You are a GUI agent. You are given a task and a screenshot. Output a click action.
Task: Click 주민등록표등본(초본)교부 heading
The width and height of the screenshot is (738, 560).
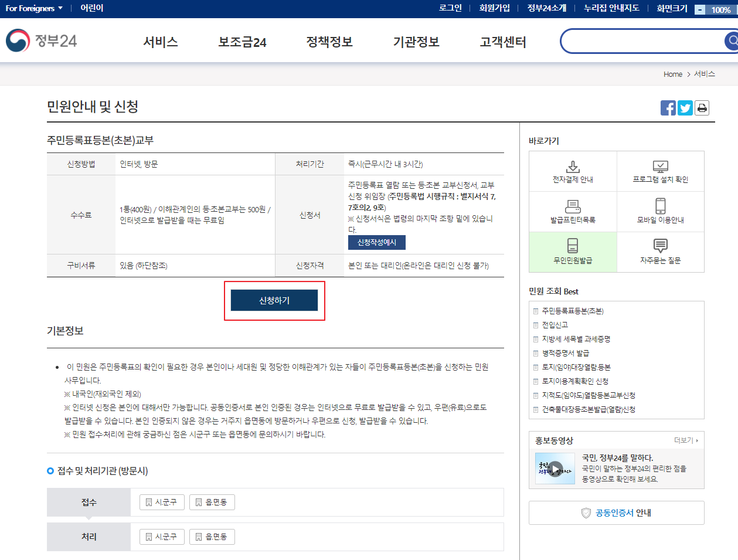(x=100, y=140)
